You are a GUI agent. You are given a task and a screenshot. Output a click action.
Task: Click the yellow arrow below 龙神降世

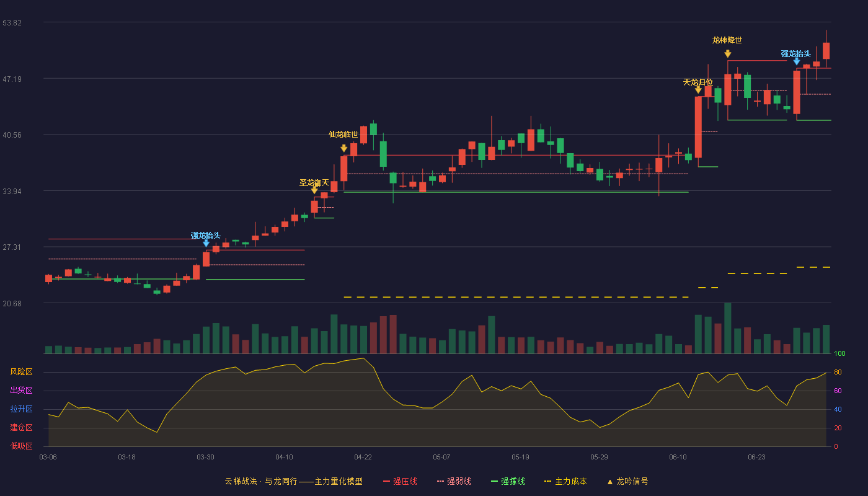pyautogui.click(x=728, y=54)
